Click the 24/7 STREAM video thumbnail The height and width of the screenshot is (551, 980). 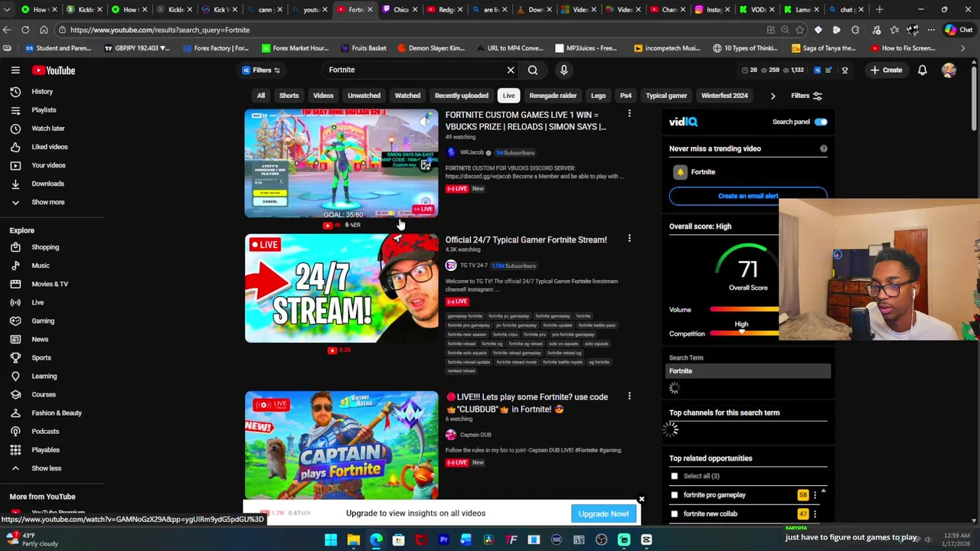pos(341,289)
